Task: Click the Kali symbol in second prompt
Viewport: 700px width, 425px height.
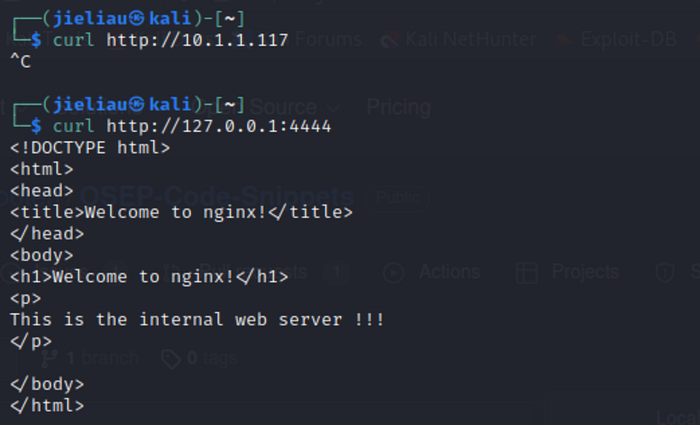Action: [x=137, y=105]
